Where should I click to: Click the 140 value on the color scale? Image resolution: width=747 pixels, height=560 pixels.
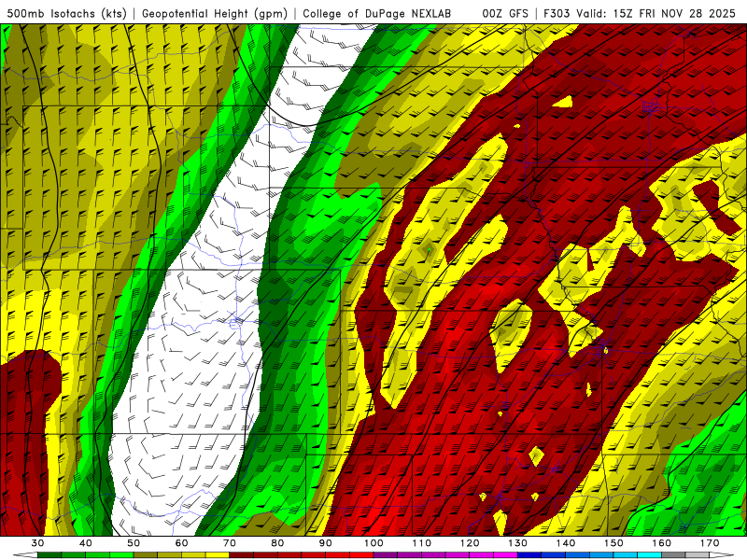[566, 543]
